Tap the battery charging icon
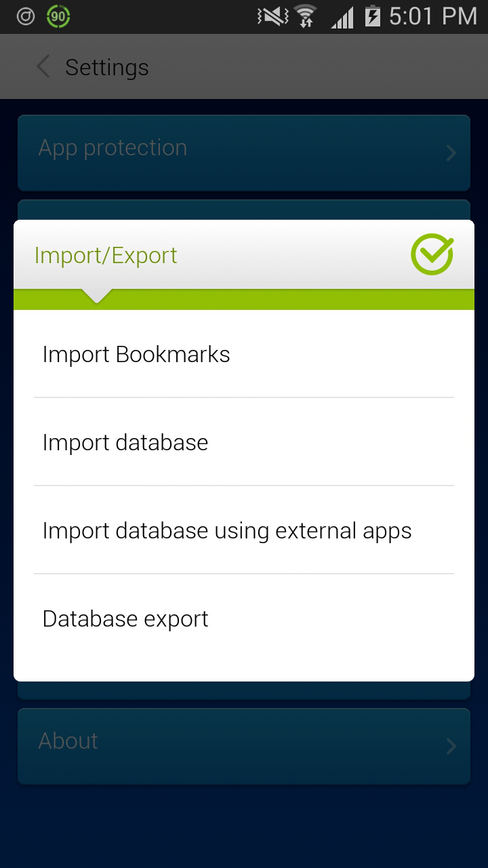The image size is (488, 868). pyautogui.click(x=373, y=16)
